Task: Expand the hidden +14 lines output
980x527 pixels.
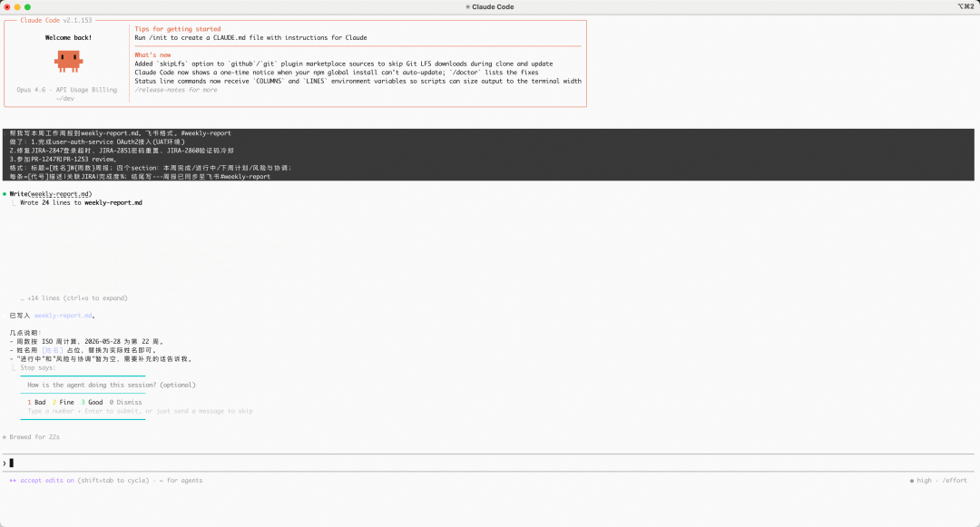Action: [74, 298]
